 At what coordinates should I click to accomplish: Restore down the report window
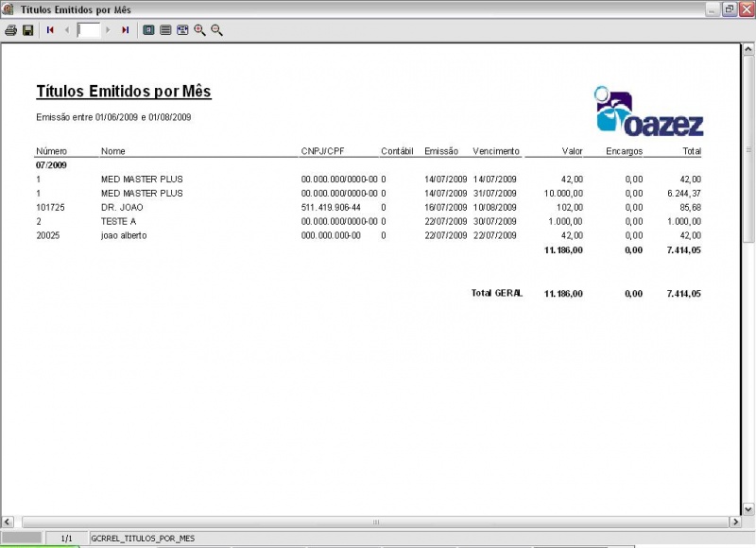729,9
